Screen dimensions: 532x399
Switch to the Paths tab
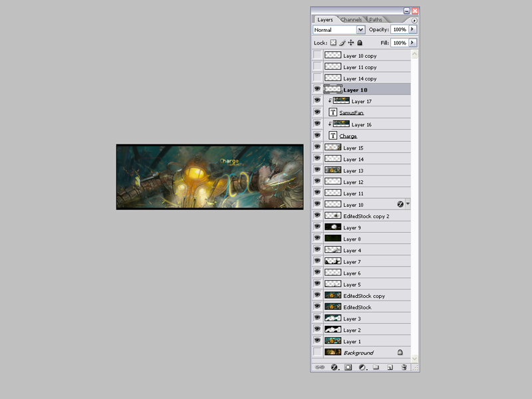coord(376,20)
